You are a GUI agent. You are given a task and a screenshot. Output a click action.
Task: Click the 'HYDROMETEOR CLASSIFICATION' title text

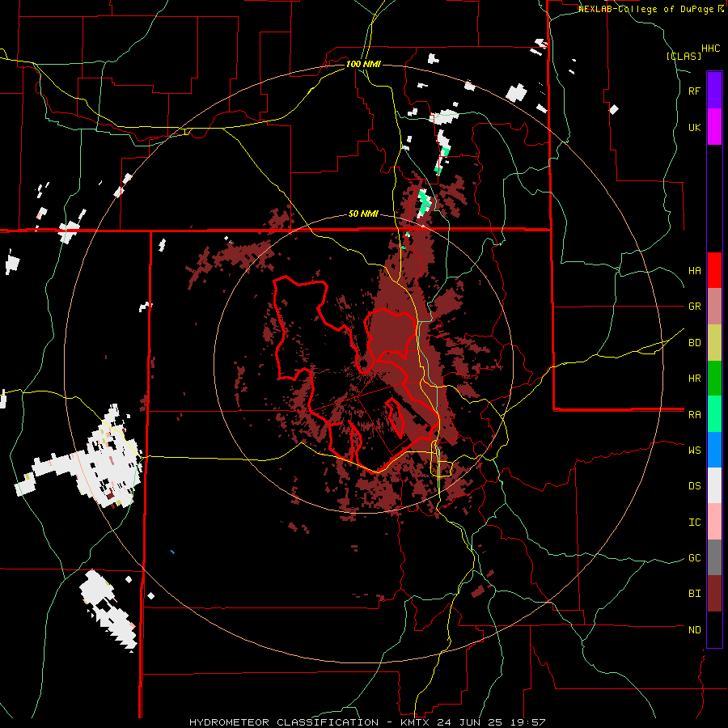[x=284, y=722]
